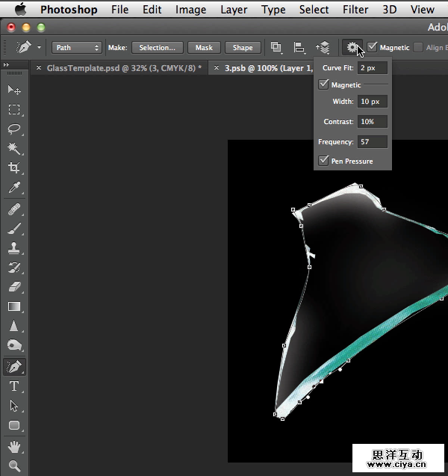Select the Healing Brush tool
The width and height of the screenshot is (448, 476).
coord(14,209)
